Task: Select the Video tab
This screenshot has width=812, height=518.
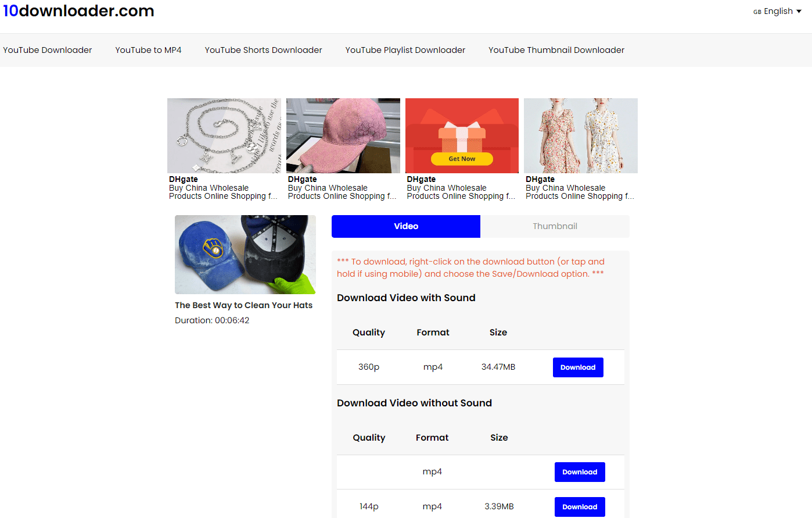Action: pyautogui.click(x=406, y=226)
